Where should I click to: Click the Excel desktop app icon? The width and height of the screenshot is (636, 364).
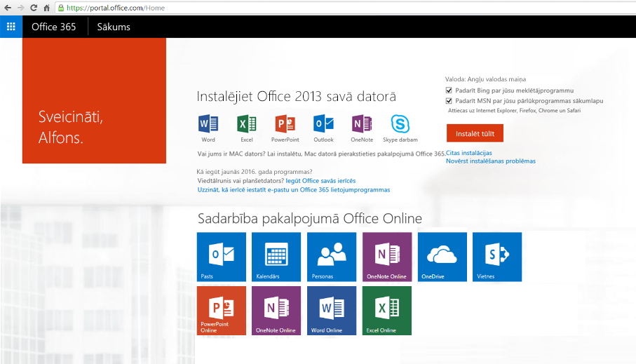click(247, 123)
